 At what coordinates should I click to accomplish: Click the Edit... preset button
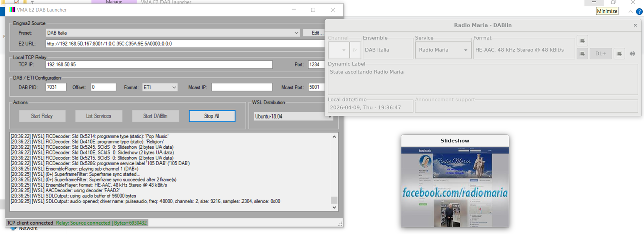click(x=316, y=33)
